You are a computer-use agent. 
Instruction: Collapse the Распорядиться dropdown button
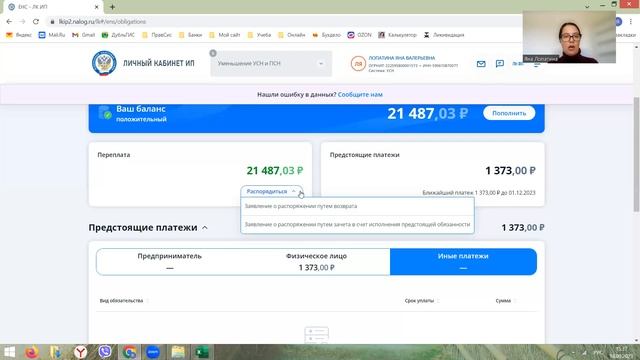[271, 191]
